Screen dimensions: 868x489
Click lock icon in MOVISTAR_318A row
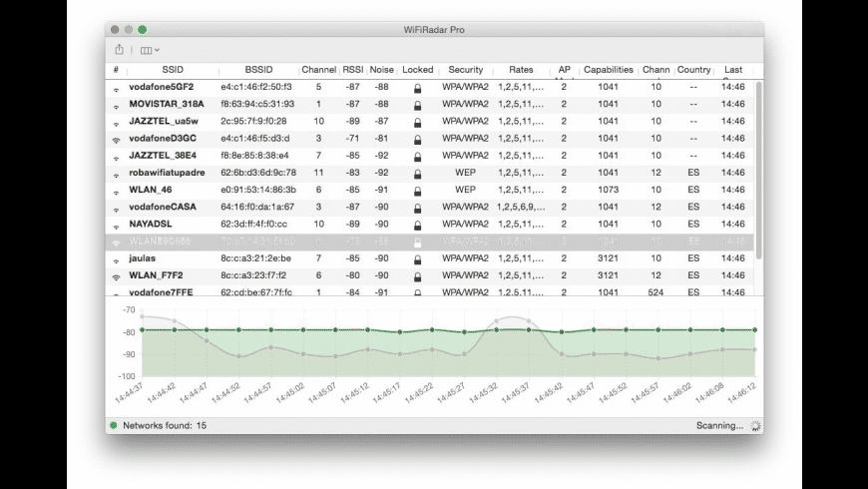[417, 105]
